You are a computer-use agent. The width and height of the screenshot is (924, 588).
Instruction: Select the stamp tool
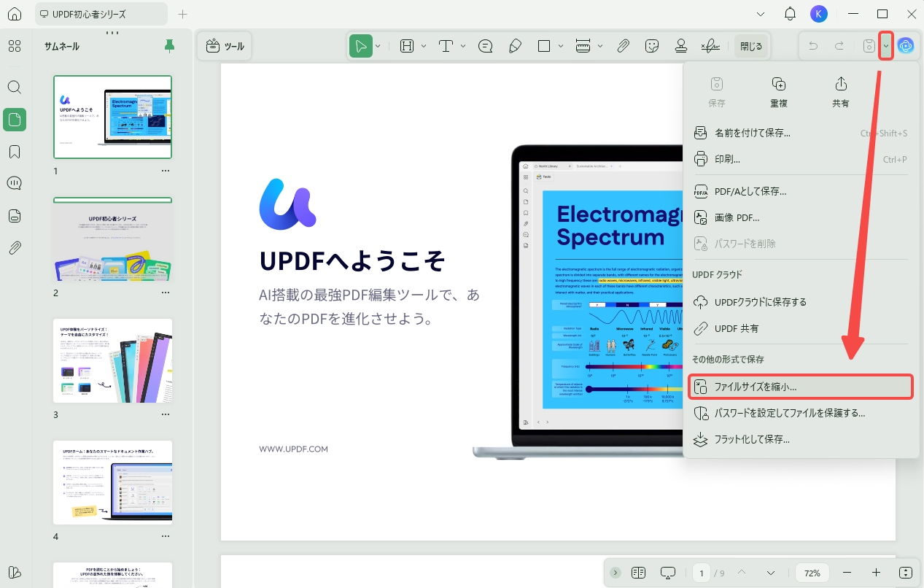681,46
